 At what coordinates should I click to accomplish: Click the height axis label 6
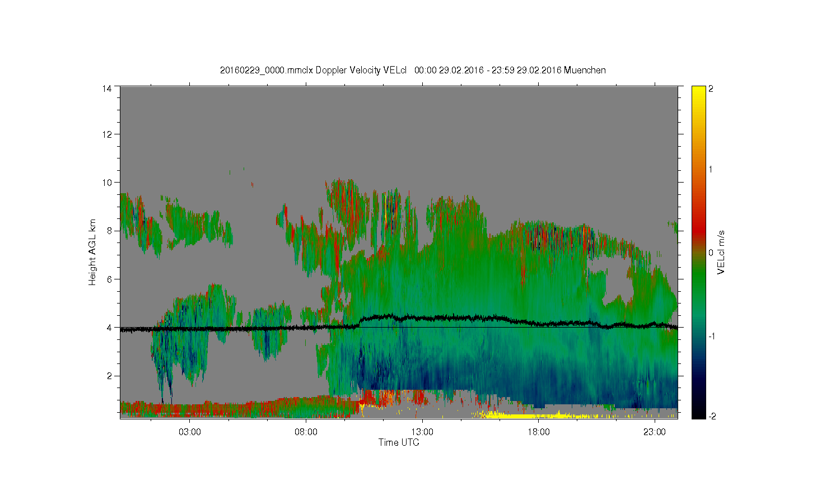tap(110, 279)
